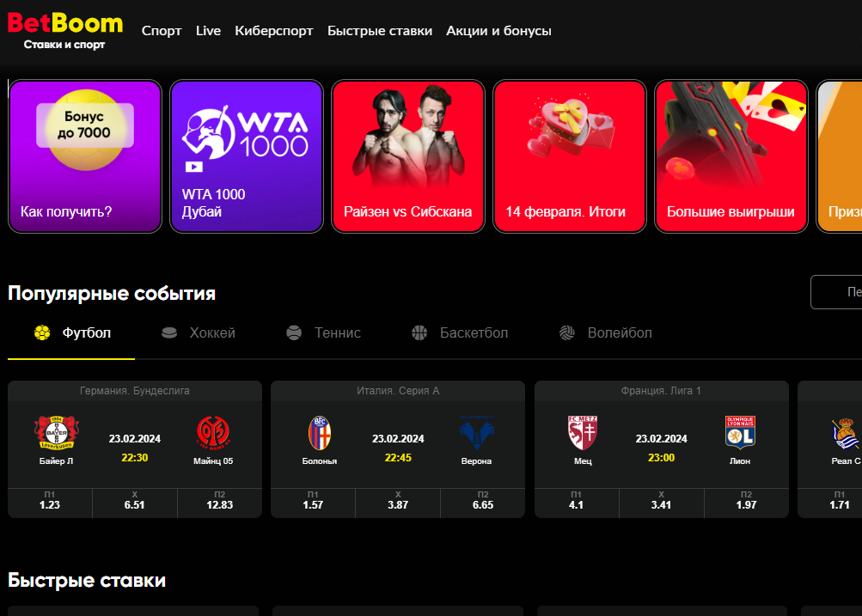Select П2 odds 12.83 for Майнц 05
The width and height of the screenshot is (862, 616).
[x=220, y=503]
